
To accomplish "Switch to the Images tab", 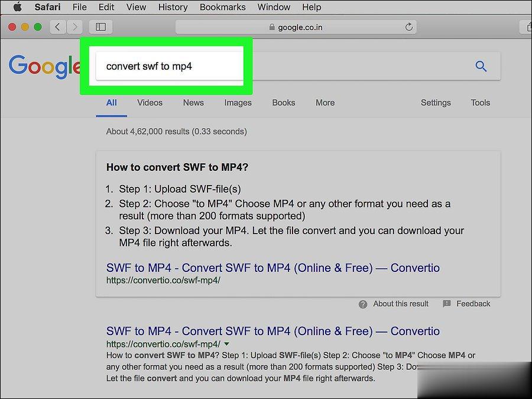I will [x=238, y=103].
